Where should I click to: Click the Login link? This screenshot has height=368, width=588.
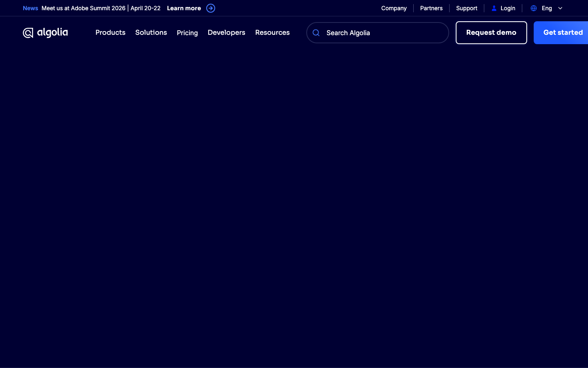point(508,8)
